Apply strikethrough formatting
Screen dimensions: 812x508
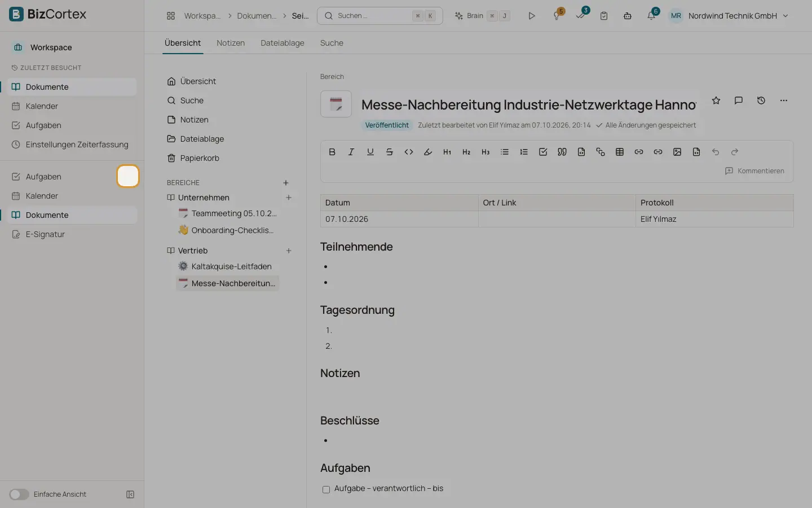tap(390, 152)
